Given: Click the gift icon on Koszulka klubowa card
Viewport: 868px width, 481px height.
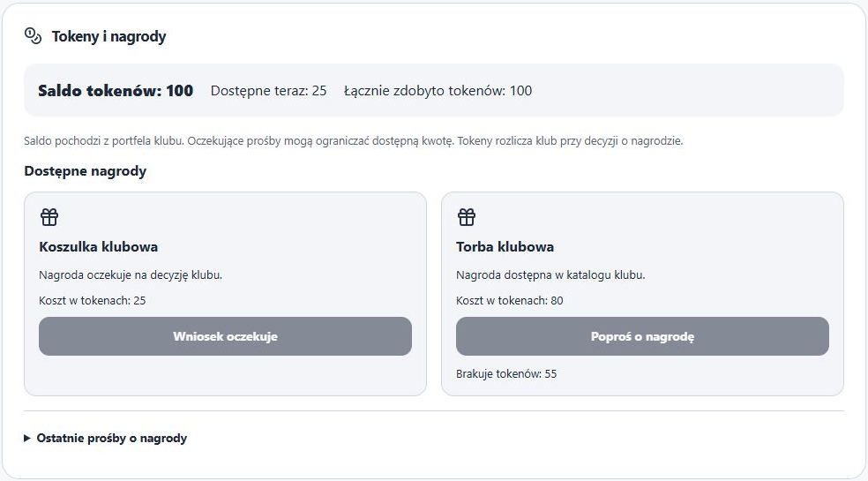Looking at the screenshot, I should (x=49, y=217).
